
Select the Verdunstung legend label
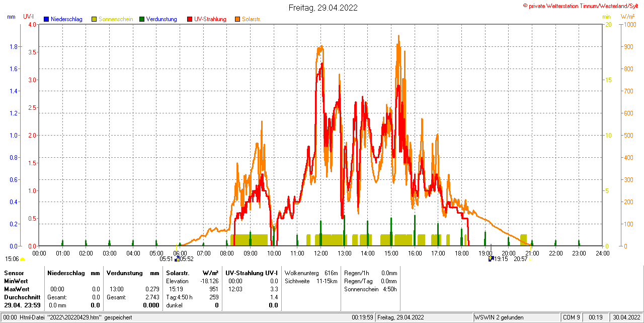point(162,19)
